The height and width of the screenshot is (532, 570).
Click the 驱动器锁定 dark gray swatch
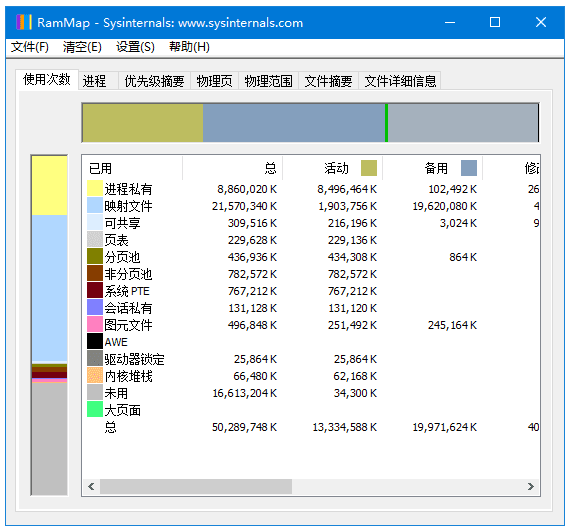pos(95,359)
